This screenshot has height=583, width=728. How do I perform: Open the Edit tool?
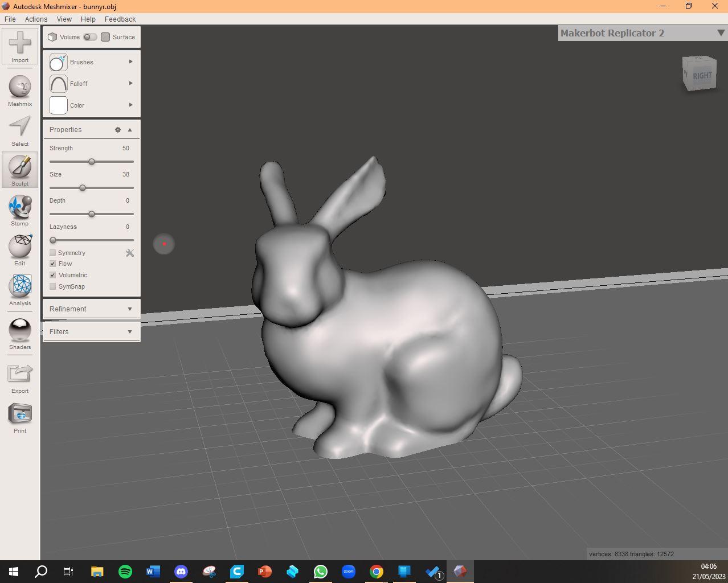click(20, 250)
